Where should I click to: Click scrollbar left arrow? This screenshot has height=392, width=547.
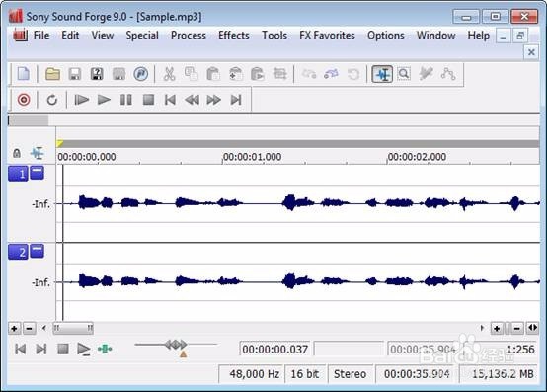click(x=44, y=328)
